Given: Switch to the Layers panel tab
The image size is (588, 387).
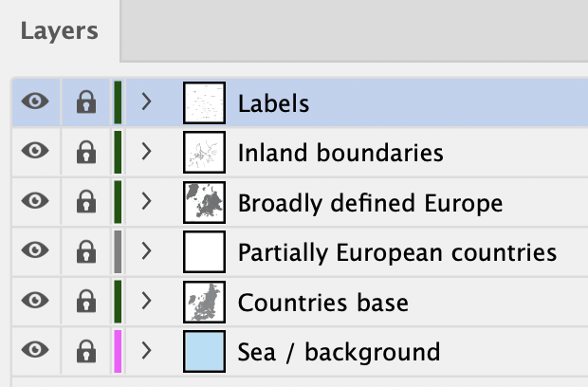Looking at the screenshot, I should pyautogui.click(x=59, y=30).
